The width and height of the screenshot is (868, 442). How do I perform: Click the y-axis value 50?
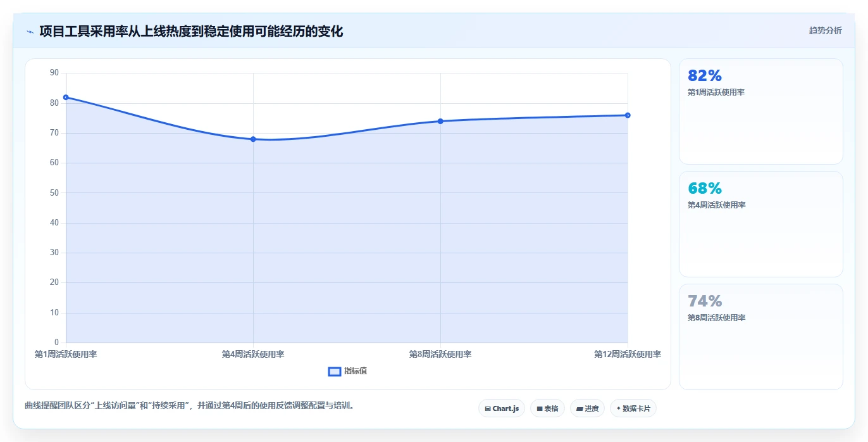click(54, 193)
